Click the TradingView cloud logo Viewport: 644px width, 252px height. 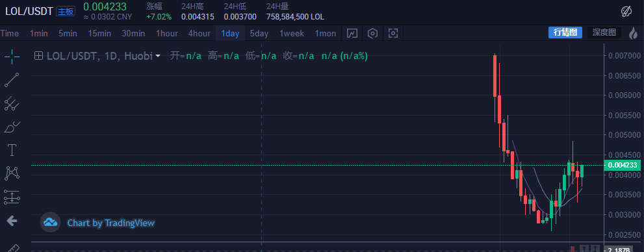coord(50,223)
